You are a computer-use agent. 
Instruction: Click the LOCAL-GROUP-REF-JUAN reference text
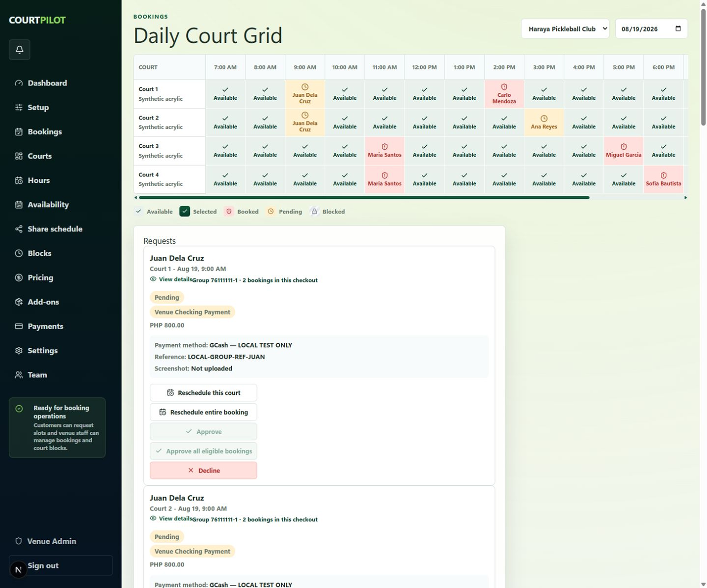[226, 357]
